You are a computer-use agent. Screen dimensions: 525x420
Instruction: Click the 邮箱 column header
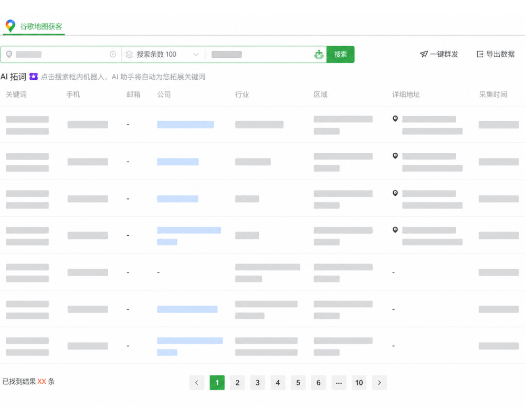[x=133, y=94]
